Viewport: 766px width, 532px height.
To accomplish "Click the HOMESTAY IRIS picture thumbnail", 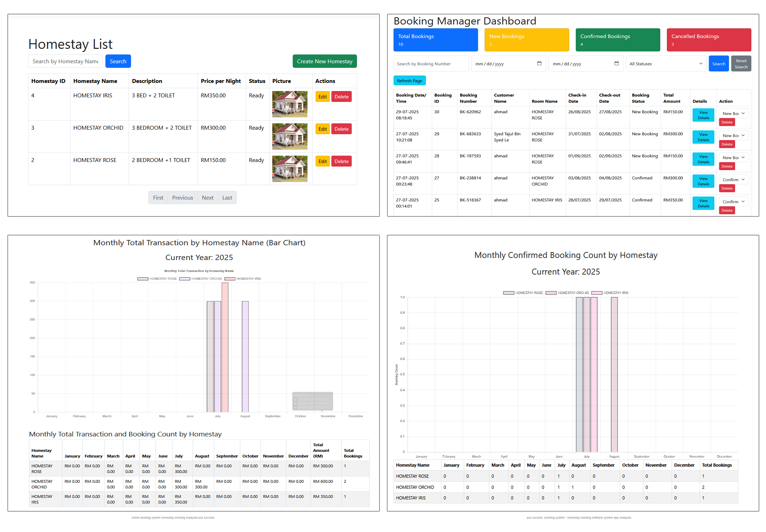I will tap(290, 104).
